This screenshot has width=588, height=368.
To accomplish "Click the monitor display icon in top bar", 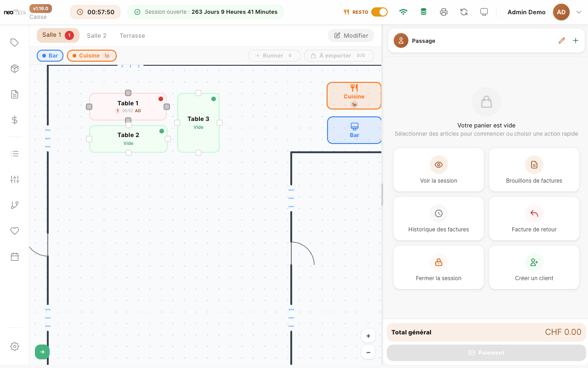I will coord(484,12).
